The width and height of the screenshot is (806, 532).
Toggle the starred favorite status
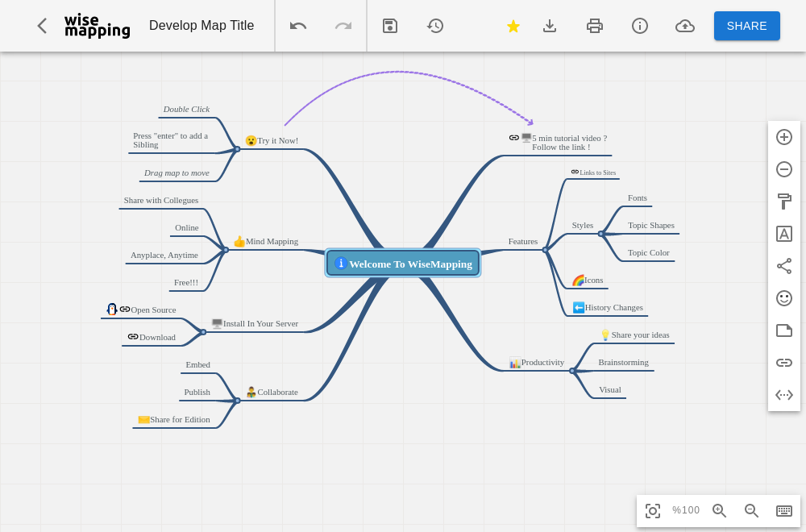[513, 26]
